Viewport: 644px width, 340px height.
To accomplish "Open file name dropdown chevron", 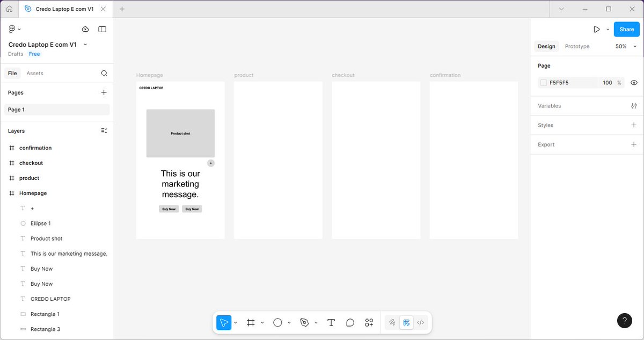I will 85,45.
